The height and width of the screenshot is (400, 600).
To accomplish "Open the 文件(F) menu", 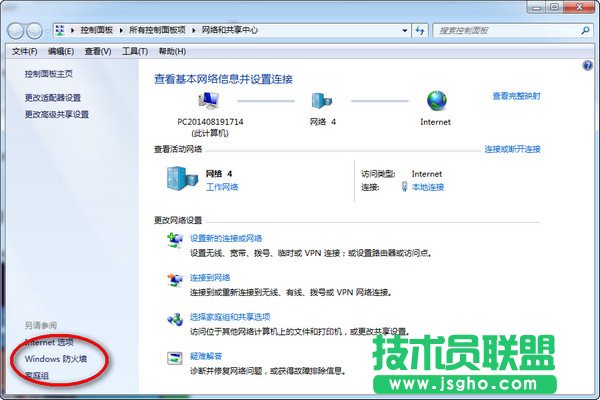I will [25, 51].
